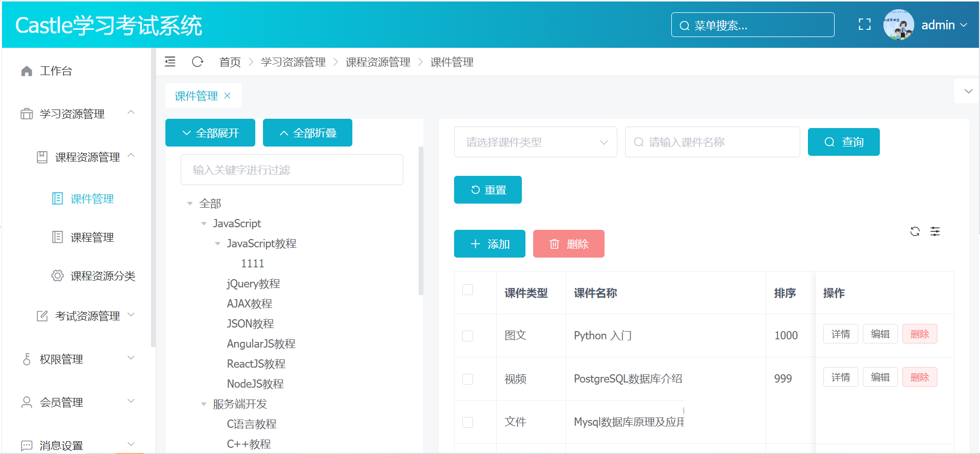Click the page refresh icon beside breadcrumb
The height and width of the screenshot is (454, 980).
(197, 62)
